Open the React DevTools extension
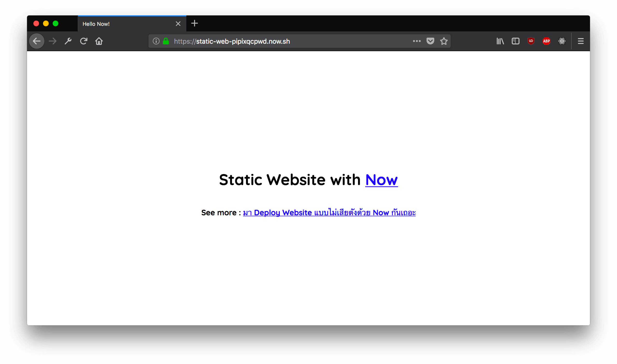The height and width of the screenshot is (364, 617). (x=562, y=41)
